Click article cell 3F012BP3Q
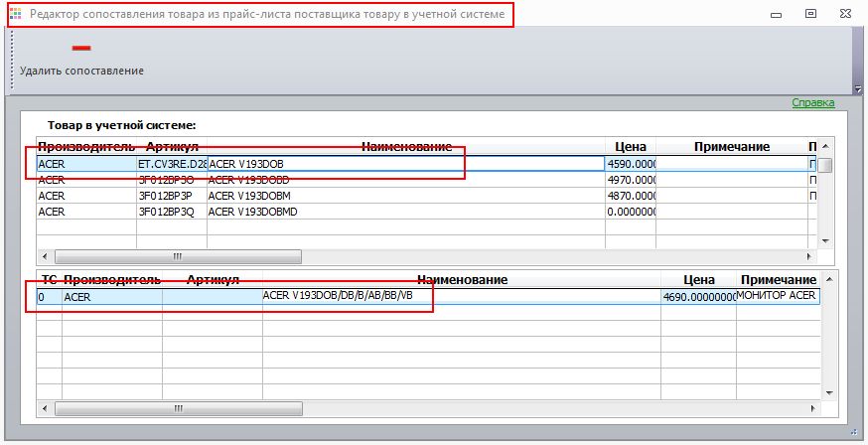Viewport: 868px width, 445px height. pos(172,212)
